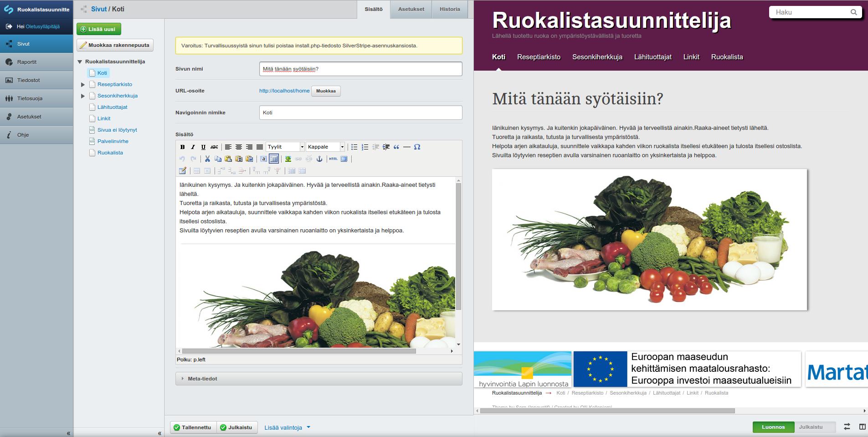Toggle visual aids for invisible elements
Screen dimensions: 868x437
point(274,159)
